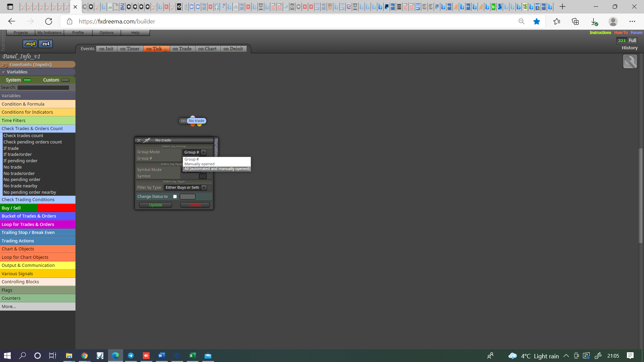Open browser Collections icon

[575, 21]
